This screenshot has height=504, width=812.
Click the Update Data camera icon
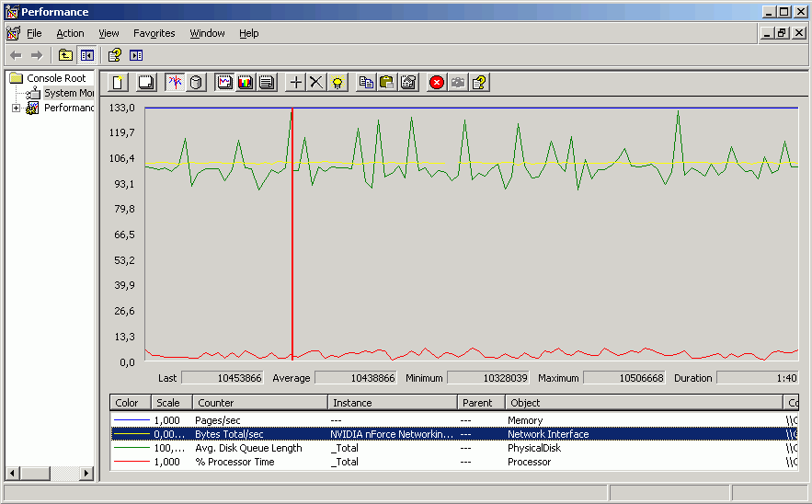click(x=458, y=83)
